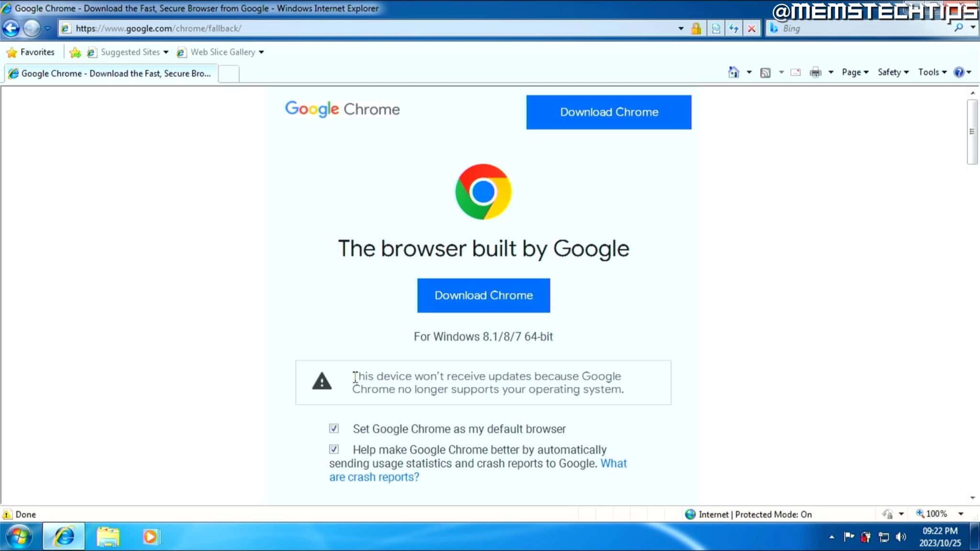The image size is (980, 551).
Task: Click the network tray icon
Action: (x=883, y=537)
